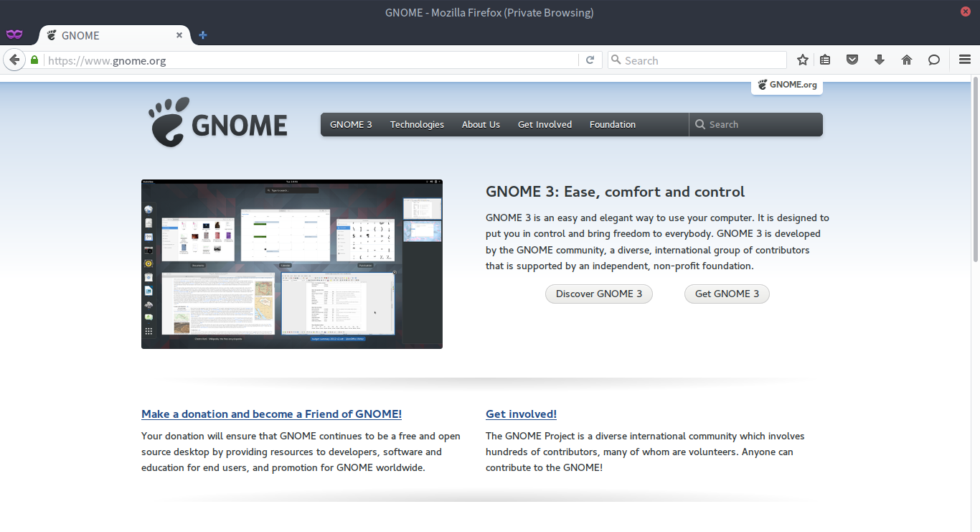Click the Firefox back arrow button
980x532 pixels.
14,60
